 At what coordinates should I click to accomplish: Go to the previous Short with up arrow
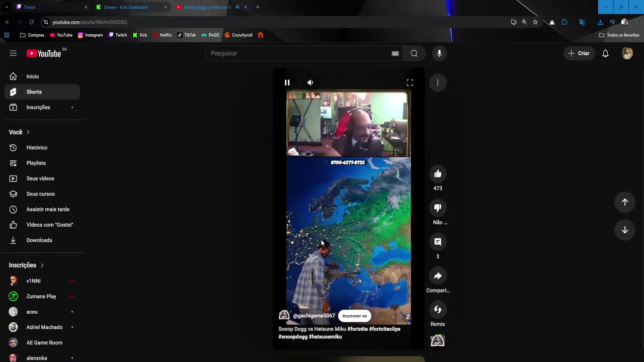tap(625, 202)
